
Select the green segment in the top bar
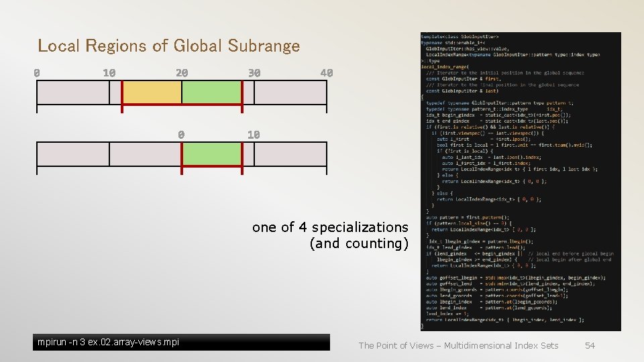211,93
